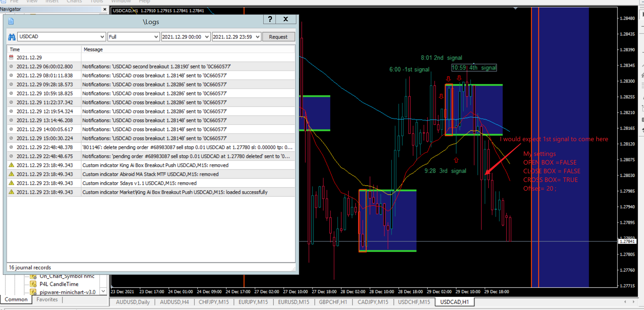Switch to the Common tab in Navigator
644x310 pixels.
pos(16,299)
